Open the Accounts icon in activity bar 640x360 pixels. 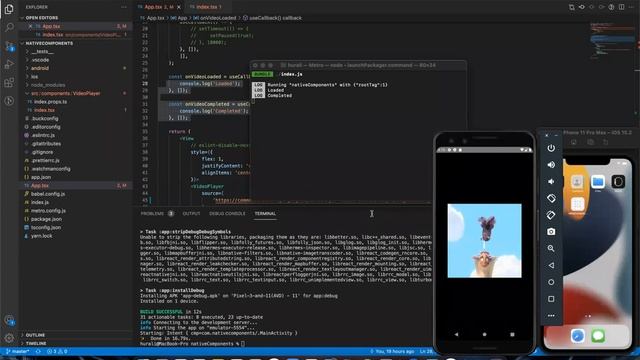pos(9,320)
